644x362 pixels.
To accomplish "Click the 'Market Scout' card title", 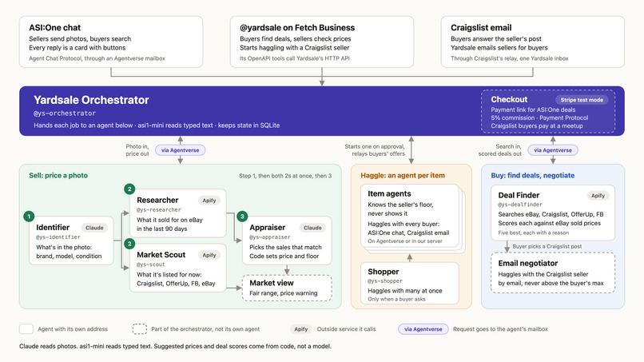I will click(161, 255).
